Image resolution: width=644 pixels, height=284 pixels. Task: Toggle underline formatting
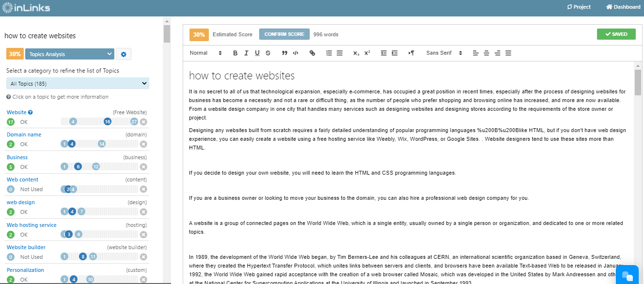[x=257, y=53]
